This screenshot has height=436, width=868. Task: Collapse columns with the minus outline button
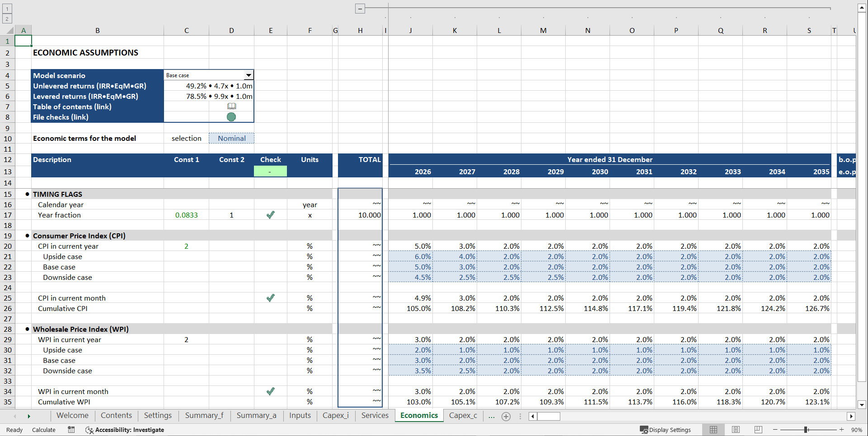coord(360,8)
